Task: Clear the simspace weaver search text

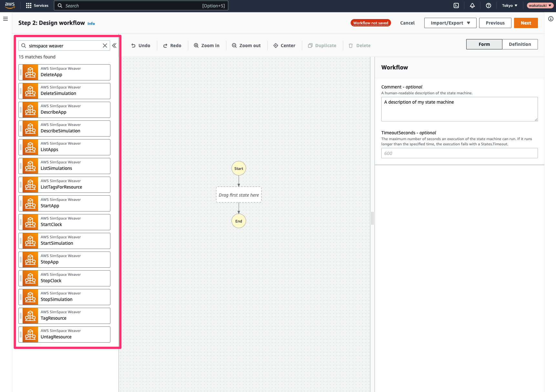Action: 105,46
